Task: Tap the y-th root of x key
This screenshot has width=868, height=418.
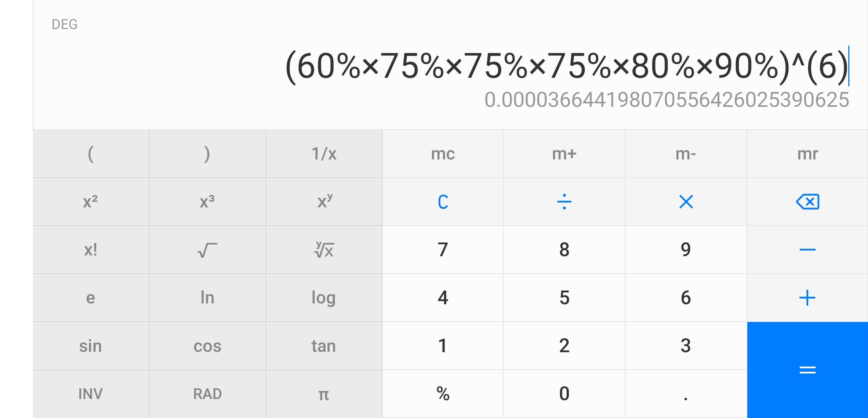Action: pyautogui.click(x=324, y=250)
